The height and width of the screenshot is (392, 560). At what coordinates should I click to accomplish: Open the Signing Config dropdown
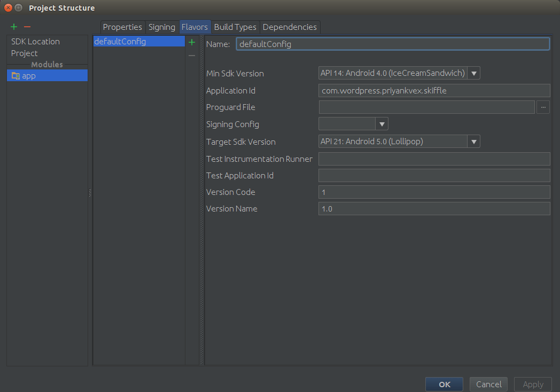pos(382,124)
